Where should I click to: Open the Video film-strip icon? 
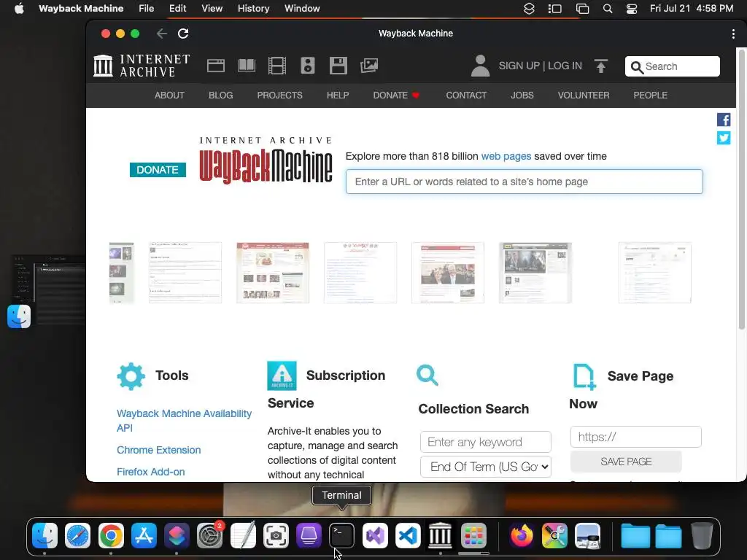click(276, 66)
